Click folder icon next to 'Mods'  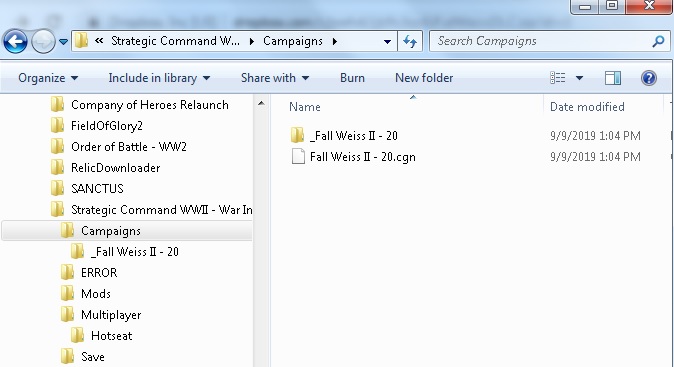pyautogui.click(x=67, y=294)
